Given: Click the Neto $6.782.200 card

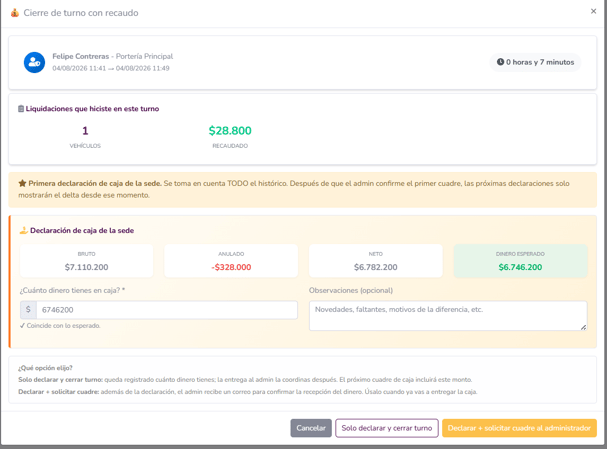Looking at the screenshot, I should [x=376, y=260].
